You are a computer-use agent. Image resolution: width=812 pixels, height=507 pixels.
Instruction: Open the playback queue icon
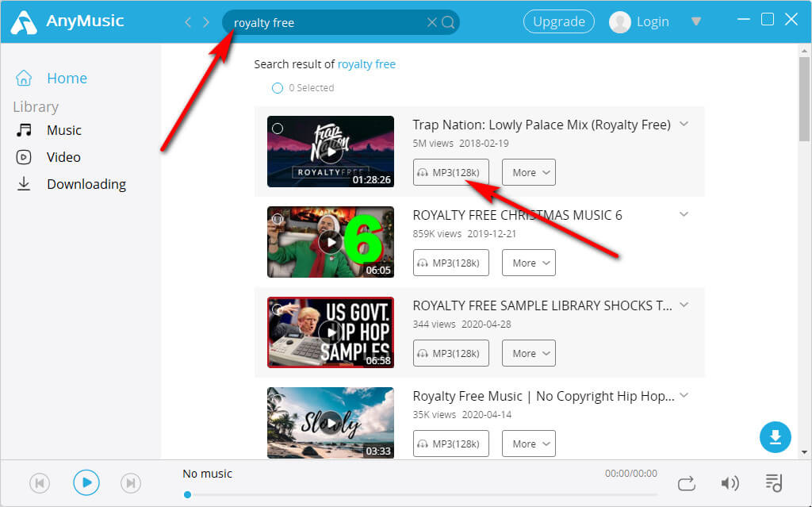coord(775,482)
